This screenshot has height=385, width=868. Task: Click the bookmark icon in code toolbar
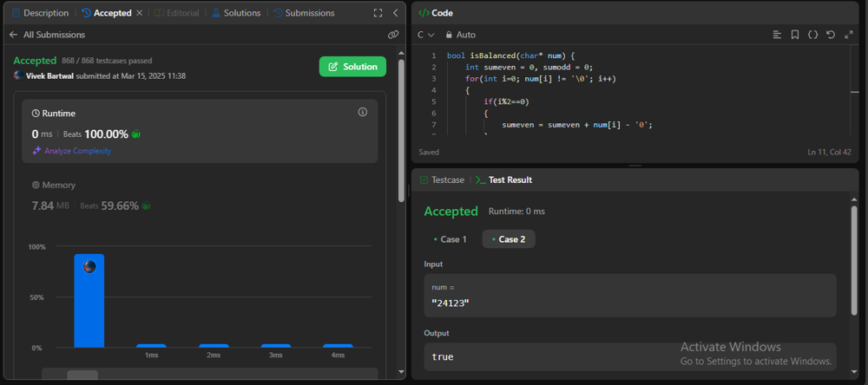click(x=794, y=35)
